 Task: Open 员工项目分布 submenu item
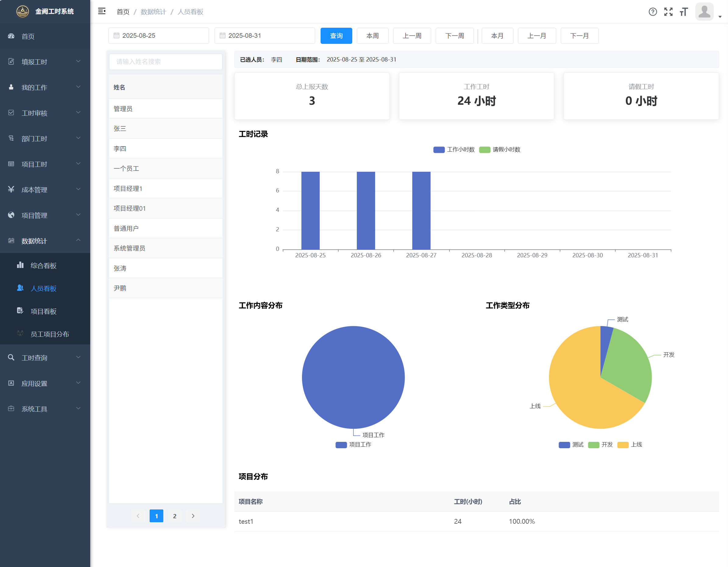click(50, 334)
